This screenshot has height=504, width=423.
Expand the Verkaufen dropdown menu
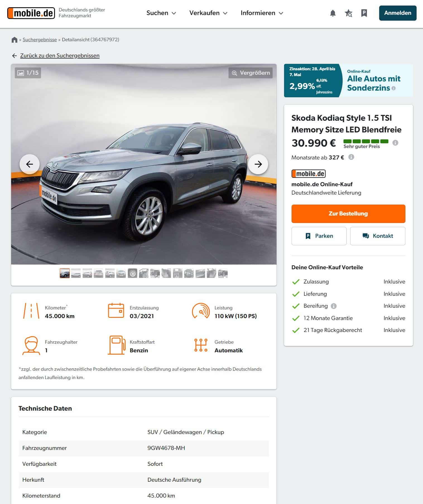click(x=208, y=13)
